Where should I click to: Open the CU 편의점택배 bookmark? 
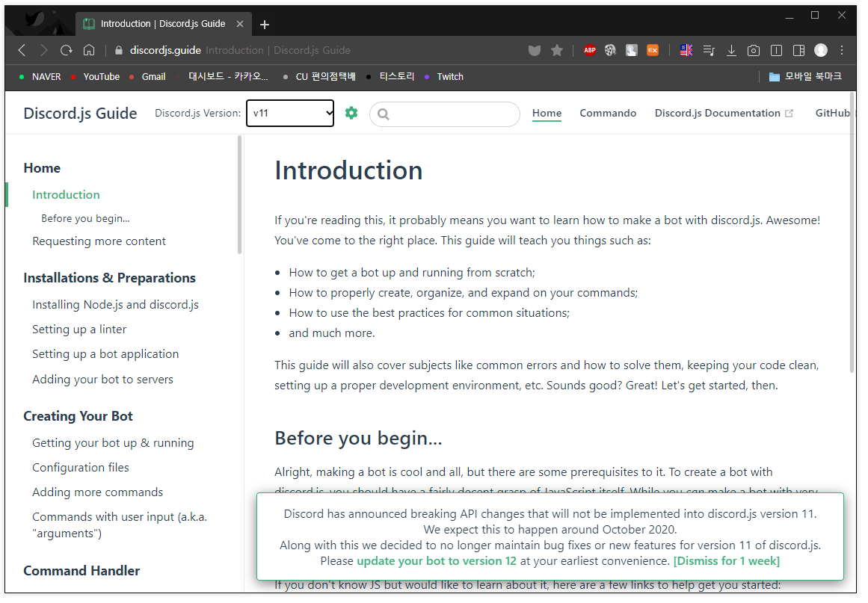[319, 76]
